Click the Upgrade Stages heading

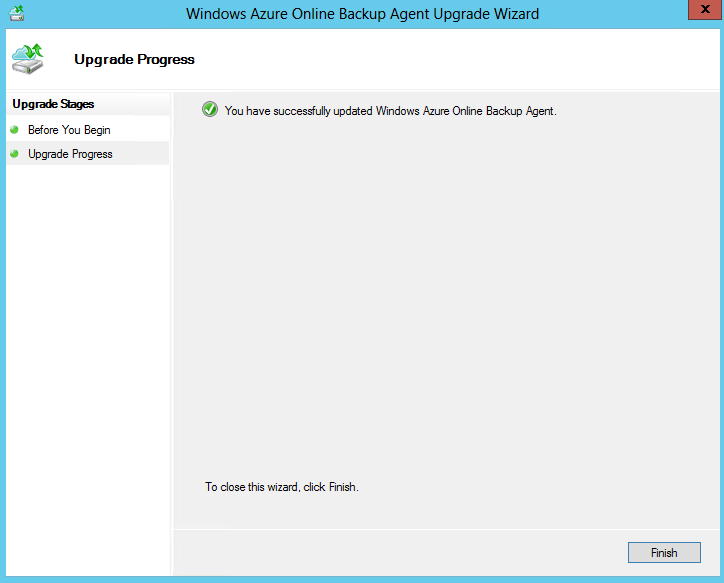pos(53,104)
